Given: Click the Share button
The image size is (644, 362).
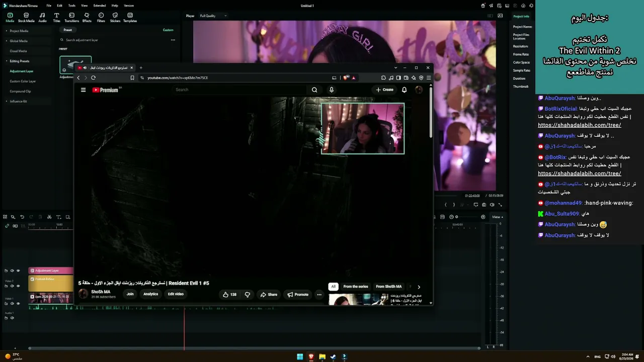Looking at the screenshot, I should (269, 295).
